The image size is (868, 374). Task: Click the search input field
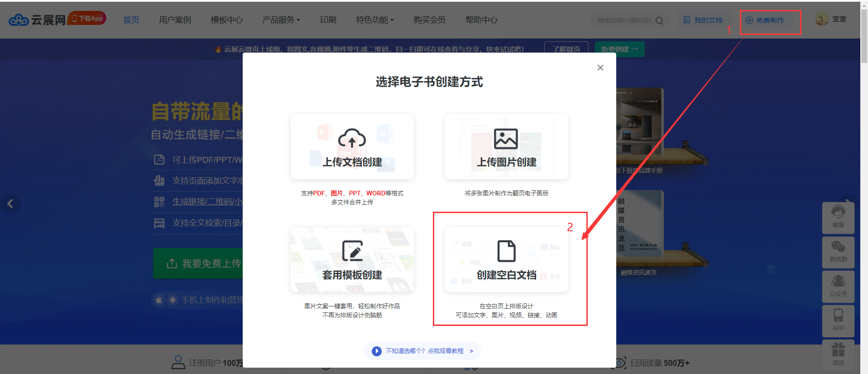623,20
